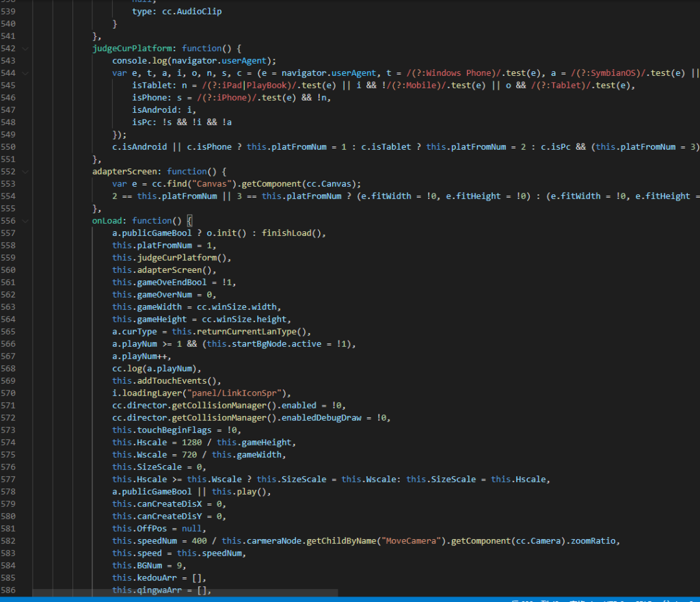Click the kedouArr variable on line 585
Screen dimensions: 700x602
tap(157, 578)
